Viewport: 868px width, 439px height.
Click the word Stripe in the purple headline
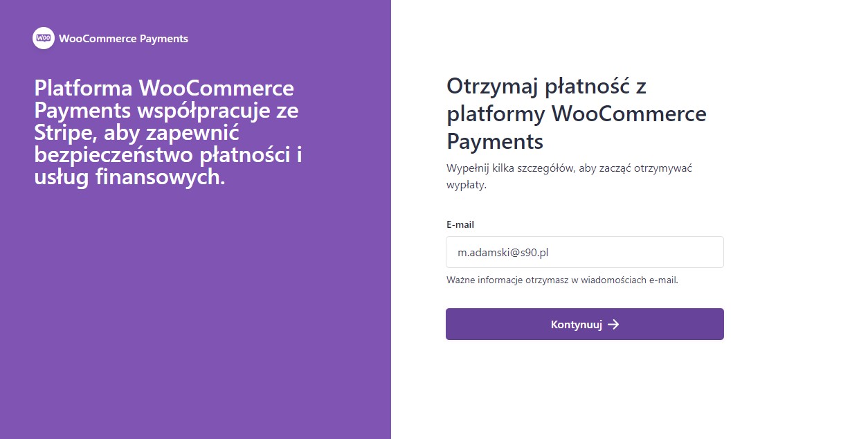(x=60, y=133)
